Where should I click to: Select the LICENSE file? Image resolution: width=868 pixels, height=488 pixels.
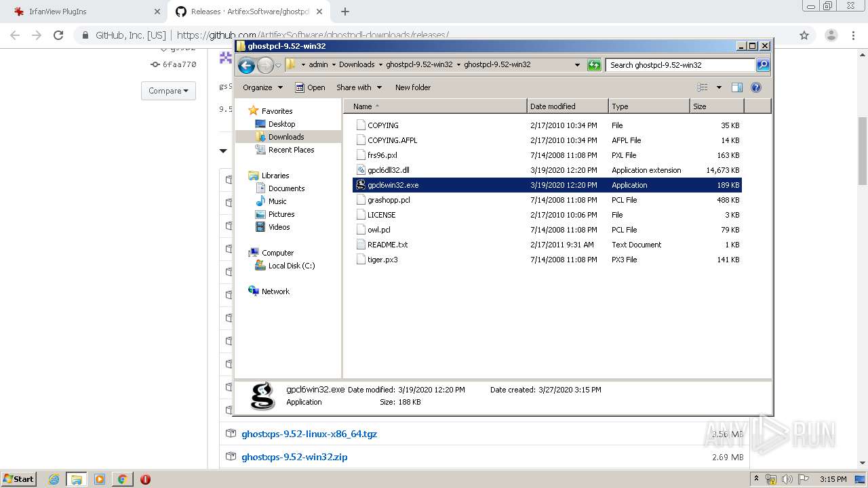(x=547, y=215)
